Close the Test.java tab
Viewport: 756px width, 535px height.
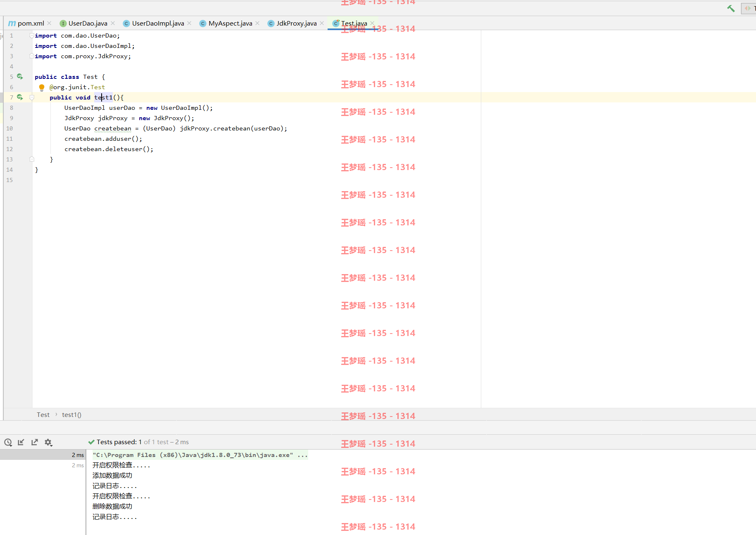(372, 24)
